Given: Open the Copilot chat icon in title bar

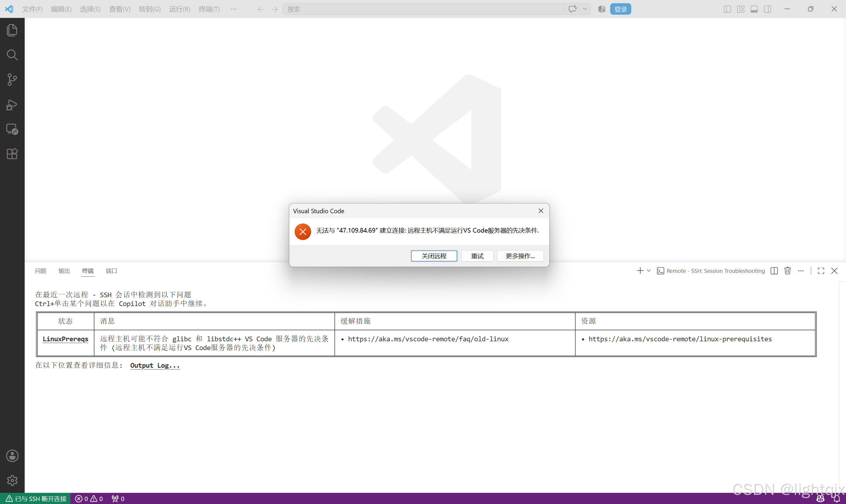Looking at the screenshot, I should pos(573,9).
